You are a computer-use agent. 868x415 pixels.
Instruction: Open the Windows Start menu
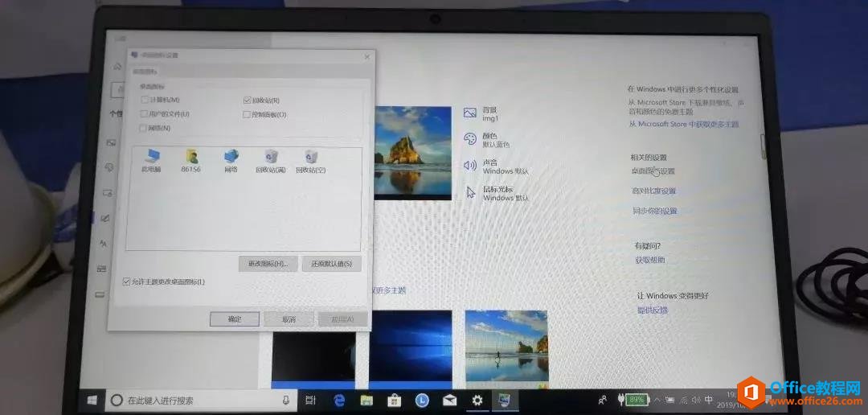[x=92, y=400]
